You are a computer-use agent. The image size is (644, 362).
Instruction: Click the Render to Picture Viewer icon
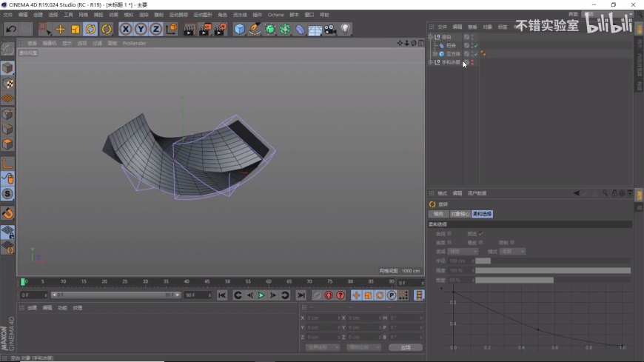204,30
